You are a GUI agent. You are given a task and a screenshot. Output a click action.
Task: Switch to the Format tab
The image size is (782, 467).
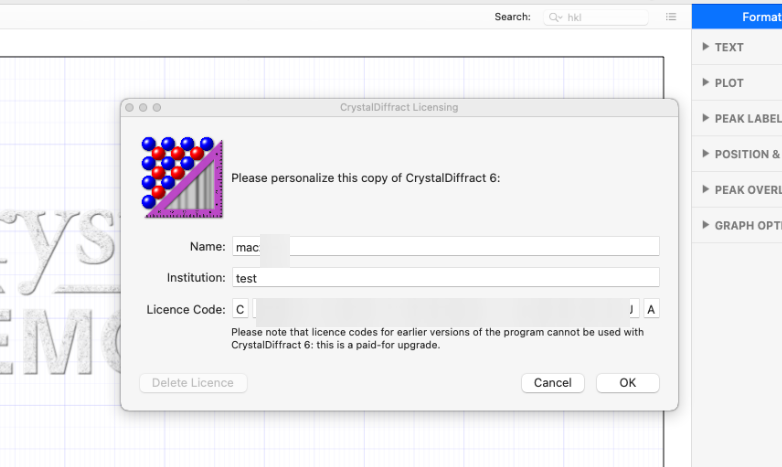pos(737,16)
